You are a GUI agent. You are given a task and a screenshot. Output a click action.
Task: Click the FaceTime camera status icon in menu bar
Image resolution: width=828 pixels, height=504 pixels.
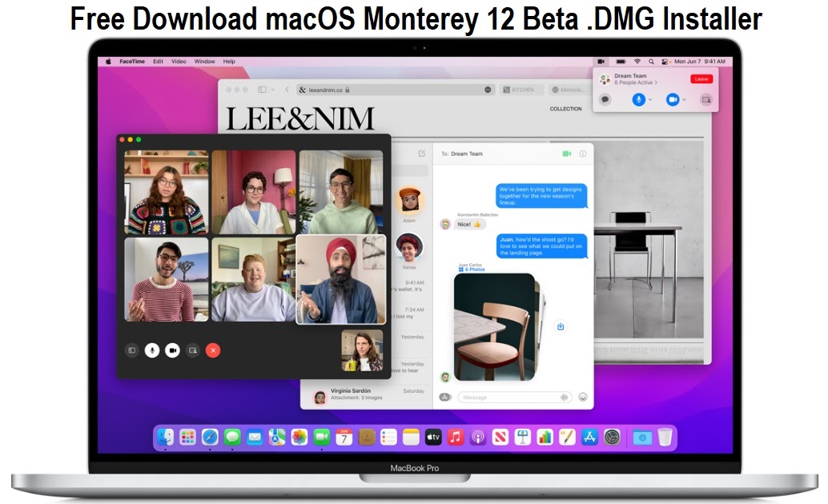[601, 62]
